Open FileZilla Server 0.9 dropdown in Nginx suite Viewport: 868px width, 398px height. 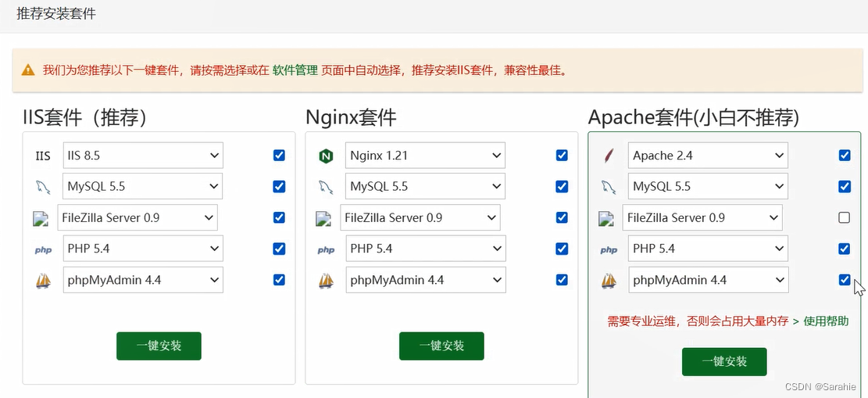(420, 217)
